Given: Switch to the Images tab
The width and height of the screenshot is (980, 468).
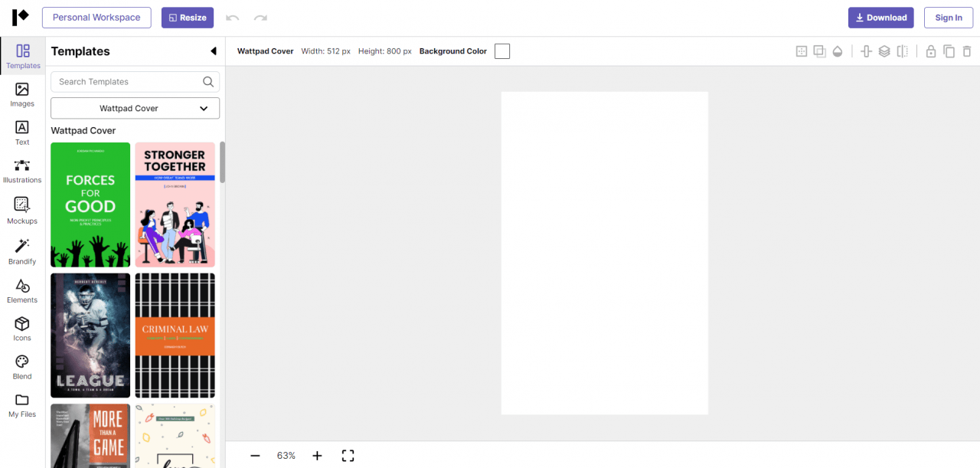Looking at the screenshot, I should click(22, 94).
